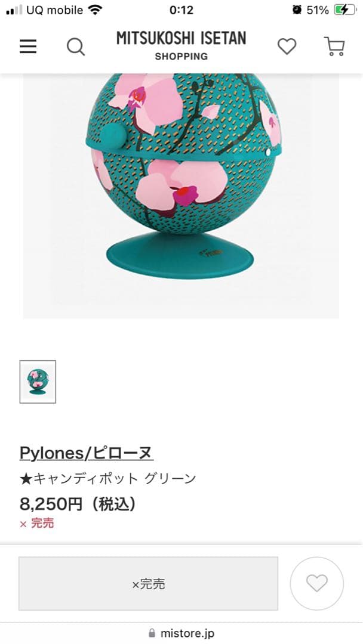
Task: Click the 8,250円(税込) price text
Action: (x=78, y=504)
